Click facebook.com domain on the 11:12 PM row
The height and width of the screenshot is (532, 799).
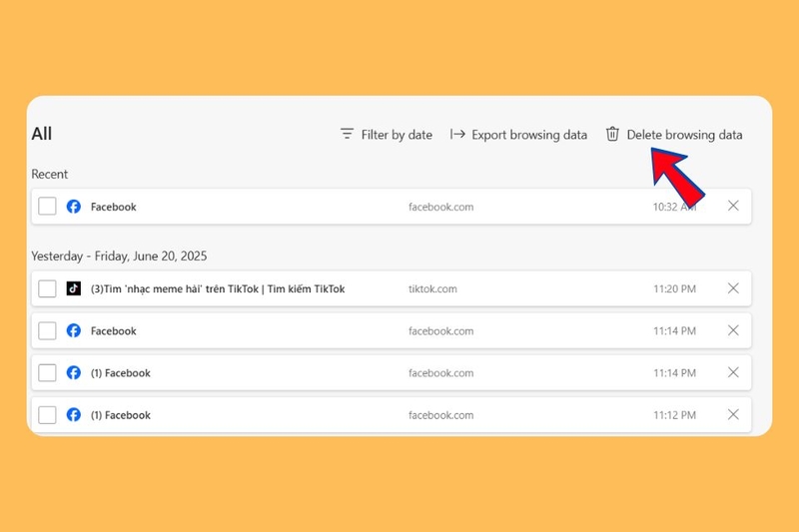[x=440, y=415]
